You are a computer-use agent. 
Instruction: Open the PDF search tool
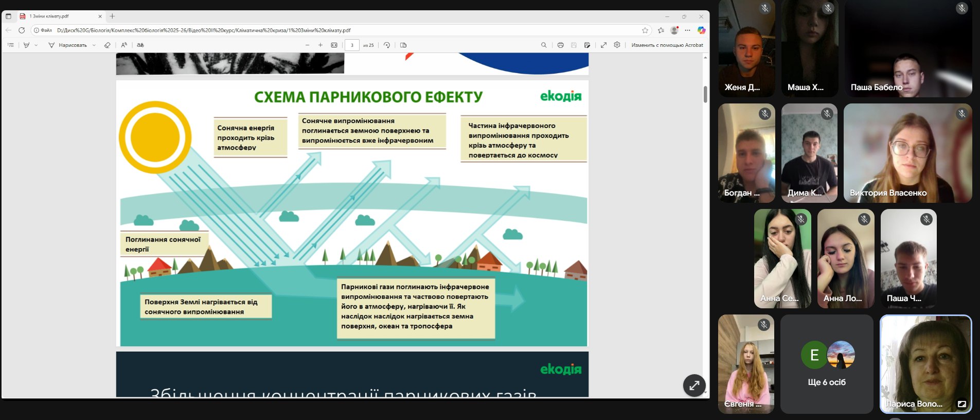pos(544,45)
